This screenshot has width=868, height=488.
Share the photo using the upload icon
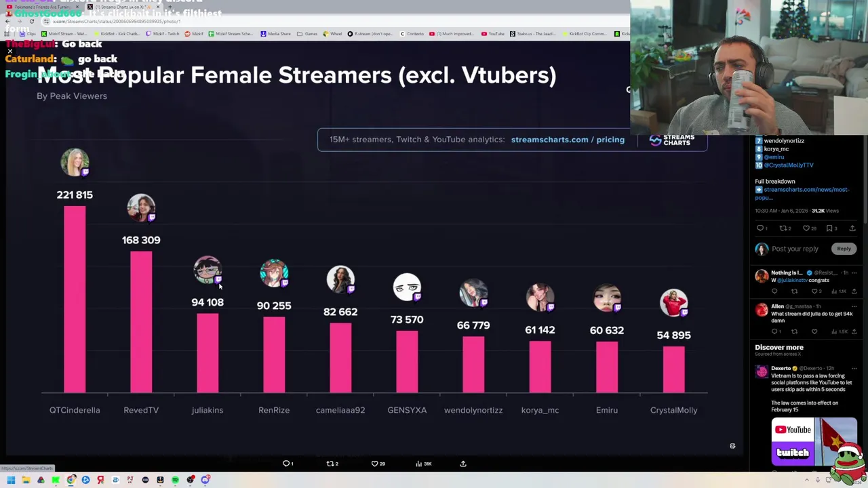463,464
